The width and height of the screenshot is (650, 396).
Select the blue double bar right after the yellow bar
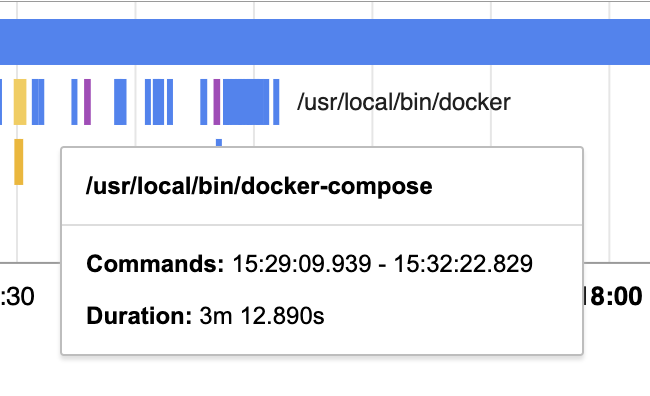(38, 102)
